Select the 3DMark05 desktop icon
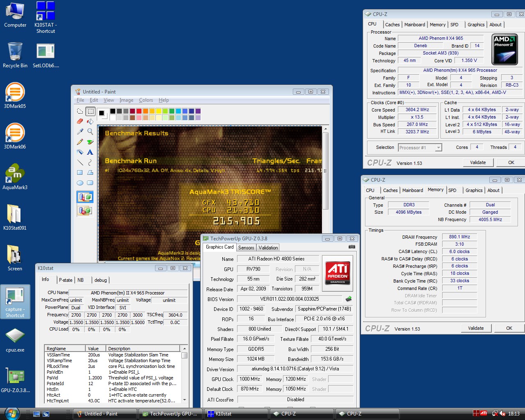 pyautogui.click(x=15, y=96)
